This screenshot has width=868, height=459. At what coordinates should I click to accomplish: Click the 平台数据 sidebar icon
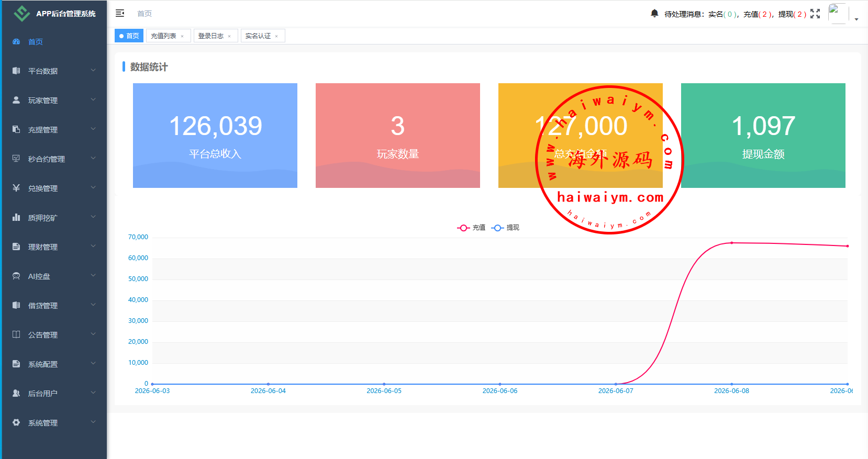pyautogui.click(x=16, y=71)
